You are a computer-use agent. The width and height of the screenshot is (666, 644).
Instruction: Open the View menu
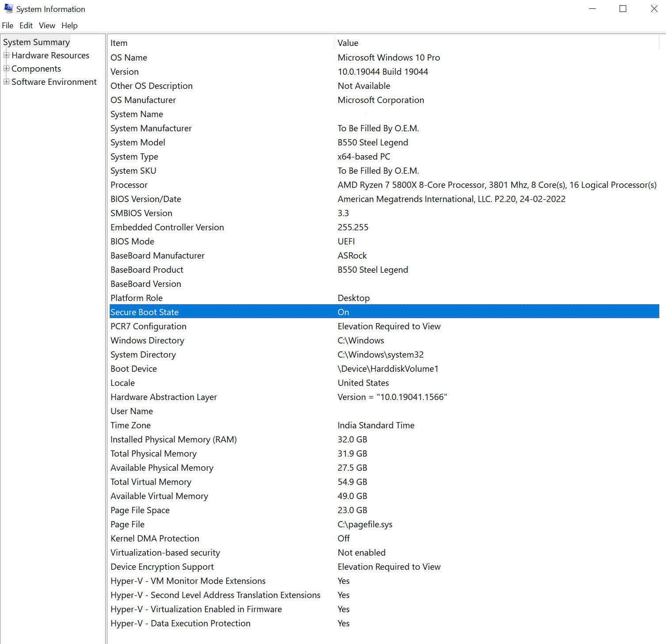click(x=47, y=26)
